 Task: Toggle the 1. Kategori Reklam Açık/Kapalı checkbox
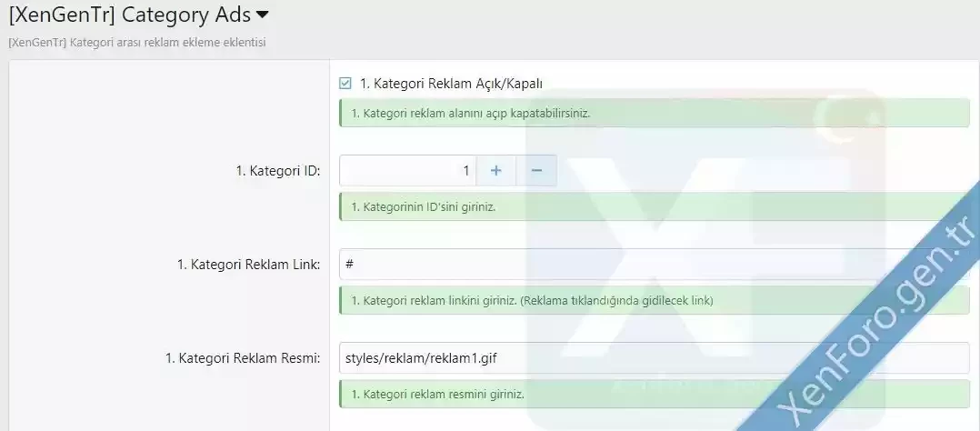345,83
